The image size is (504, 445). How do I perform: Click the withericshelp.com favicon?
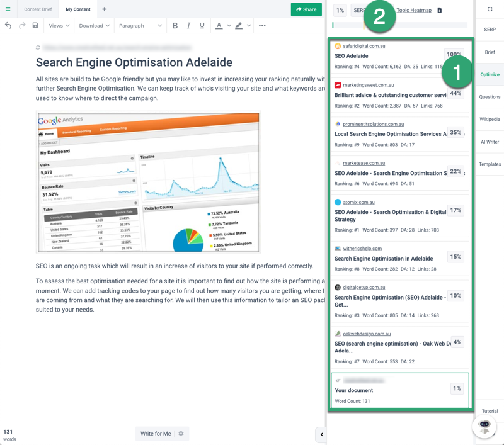click(338, 248)
